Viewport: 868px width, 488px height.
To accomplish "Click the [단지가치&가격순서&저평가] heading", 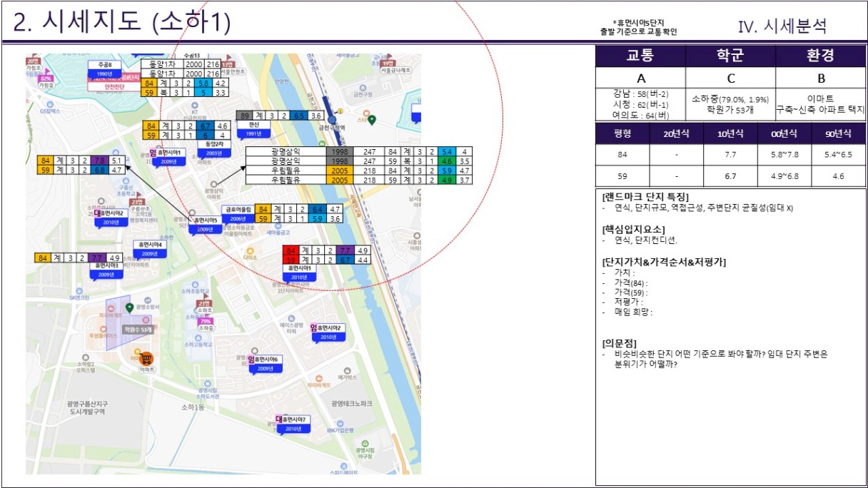I will [664, 262].
